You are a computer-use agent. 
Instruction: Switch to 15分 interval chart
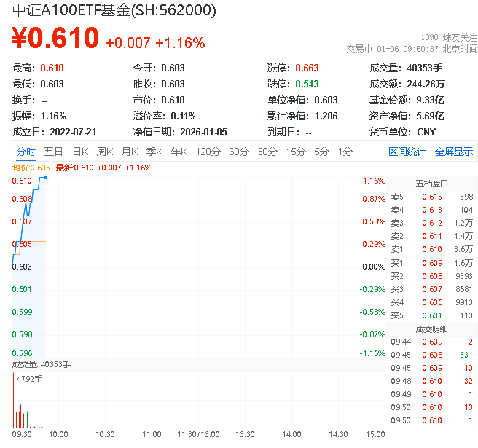pos(296,152)
